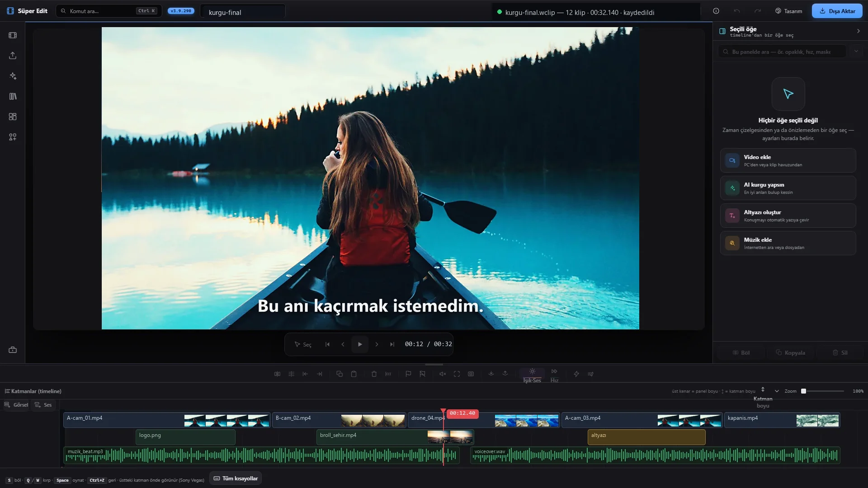
Task: Click the 00:12.40 playhead marker
Action: (462, 413)
